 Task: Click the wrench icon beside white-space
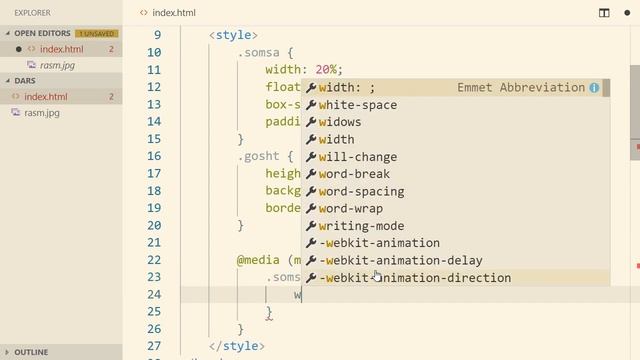pyautogui.click(x=311, y=105)
